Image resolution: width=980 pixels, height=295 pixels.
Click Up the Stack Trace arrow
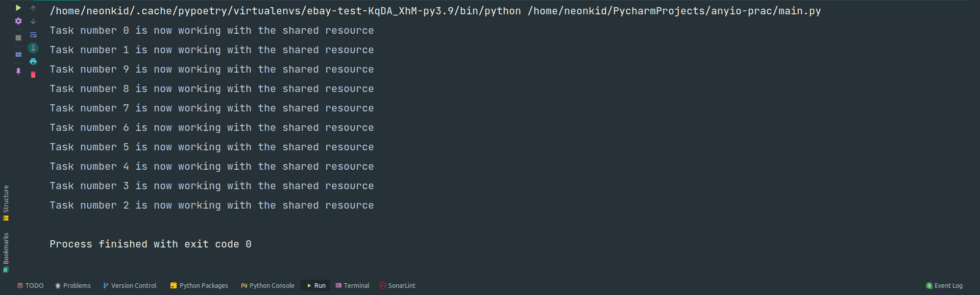pos(33,8)
